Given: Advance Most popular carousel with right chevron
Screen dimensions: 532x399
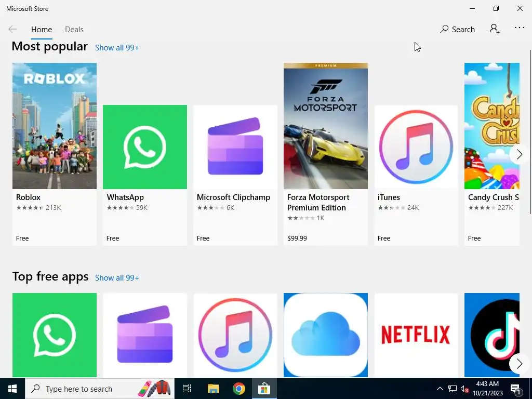Looking at the screenshot, I should point(519,154).
